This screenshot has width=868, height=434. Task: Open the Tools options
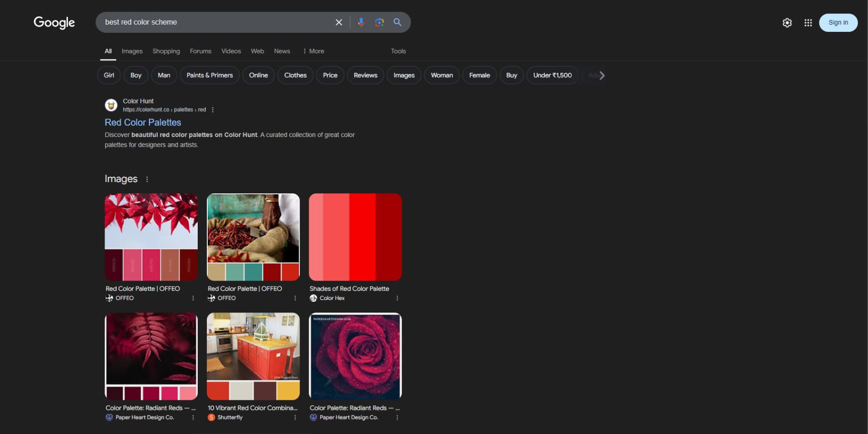coord(398,51)
